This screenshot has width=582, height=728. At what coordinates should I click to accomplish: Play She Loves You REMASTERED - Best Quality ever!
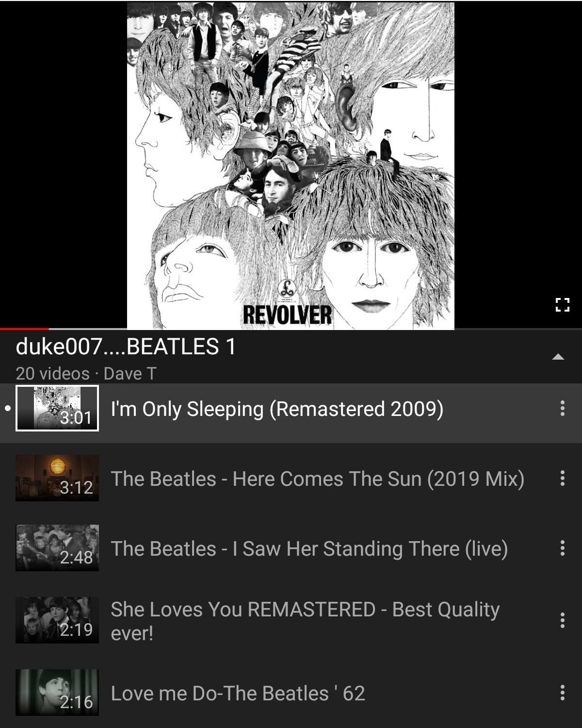coord(305,621)
